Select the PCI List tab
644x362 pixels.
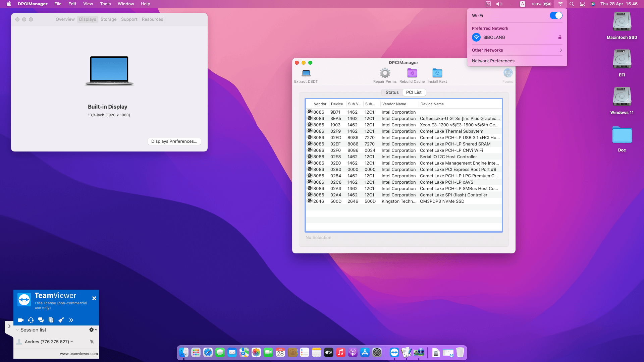point(414,93)
